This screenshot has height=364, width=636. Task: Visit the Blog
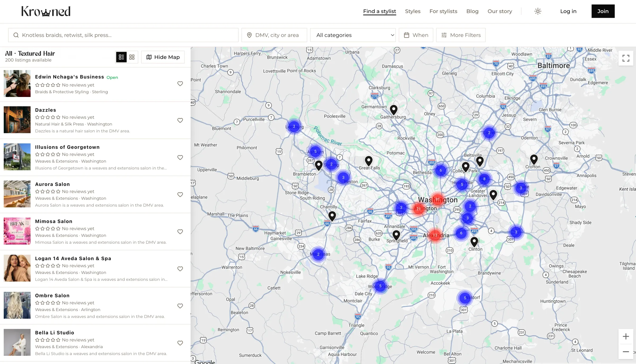pos(472,11)
